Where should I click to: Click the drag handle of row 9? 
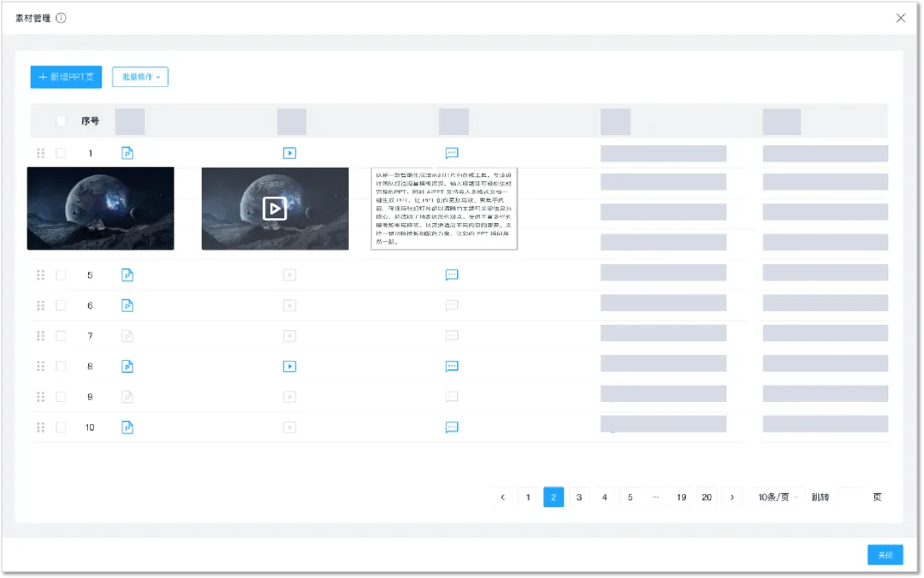[41, 397]
